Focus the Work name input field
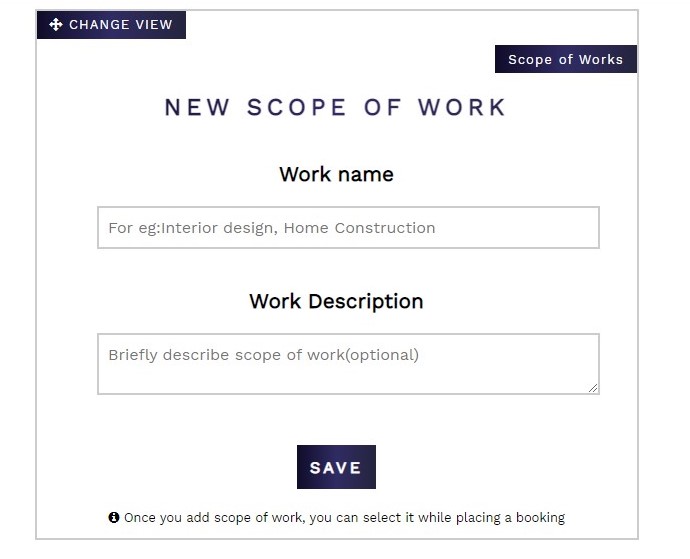The image size is (690, 559). pyautogui.click(x=348, y=228)
